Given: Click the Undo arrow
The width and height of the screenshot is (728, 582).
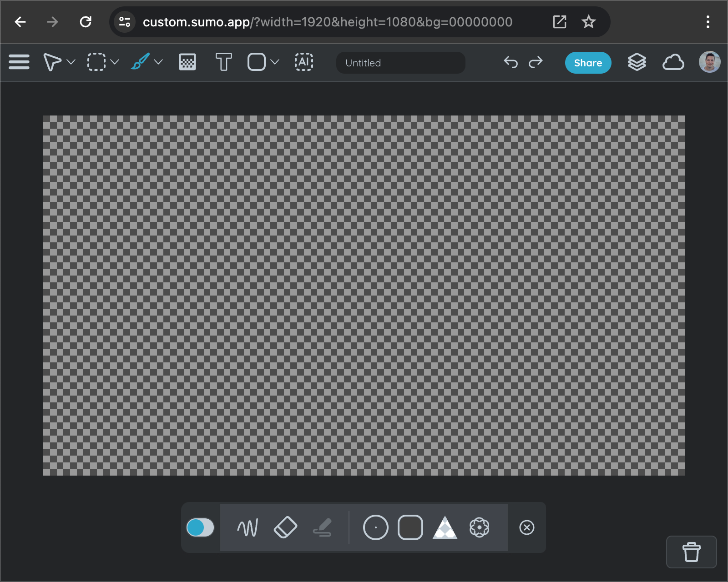Looking at the screenshot, I should pyautogui.click(x=510, y=63).
